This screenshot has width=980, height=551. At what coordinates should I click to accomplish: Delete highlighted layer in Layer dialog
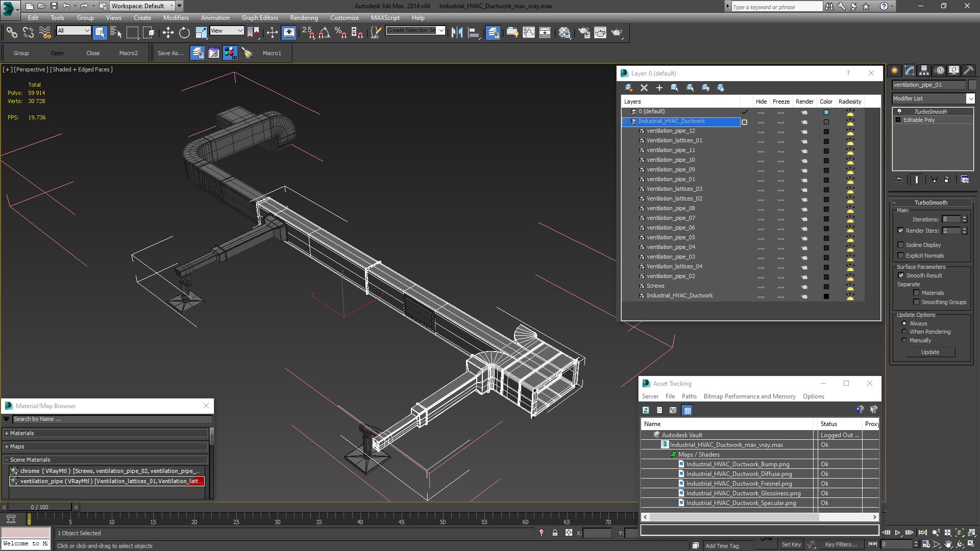pos(644,88)
